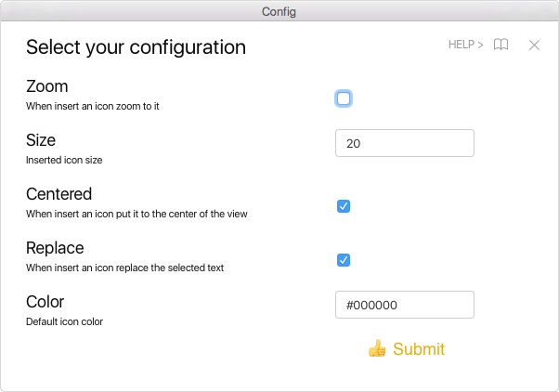Screen dimensions: 559x392
Task: Open the HELP > link
Action: 465,45
